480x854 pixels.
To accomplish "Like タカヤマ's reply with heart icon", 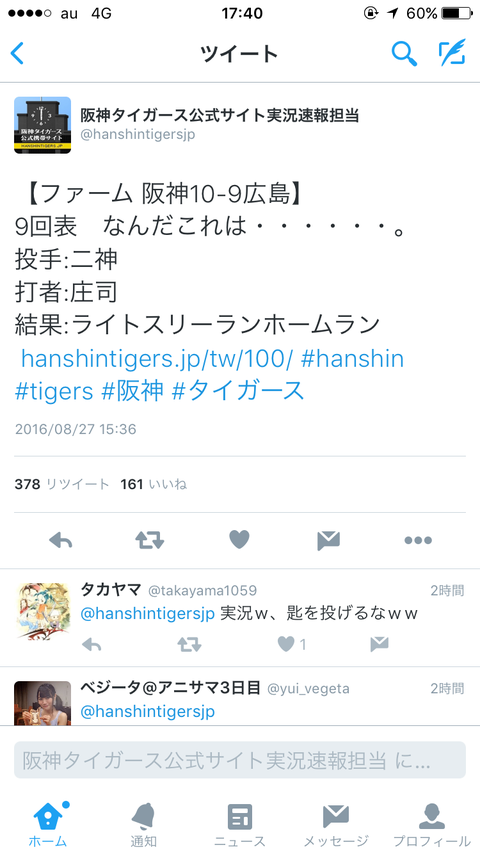I will coord(286,644).
